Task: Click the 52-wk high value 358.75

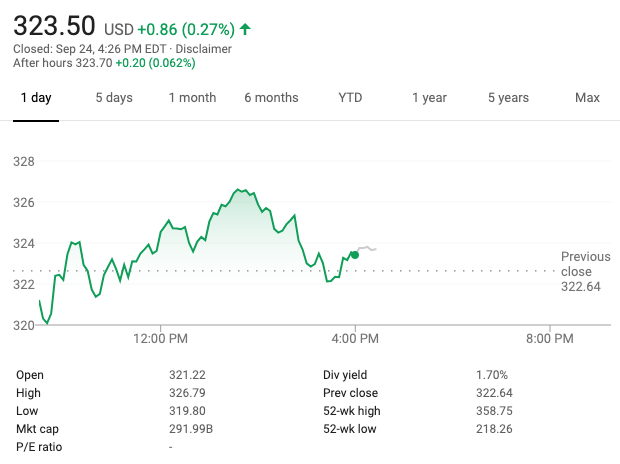Action: point(492,411)
